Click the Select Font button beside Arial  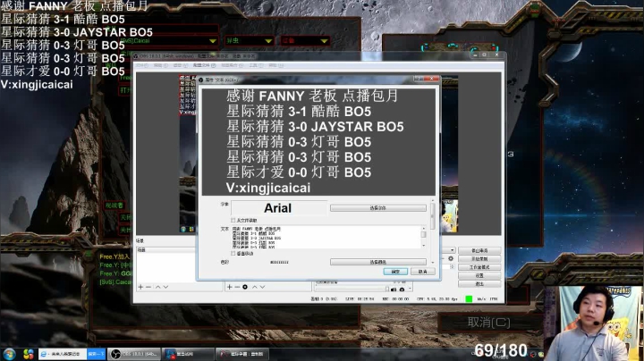click(377, 208)
